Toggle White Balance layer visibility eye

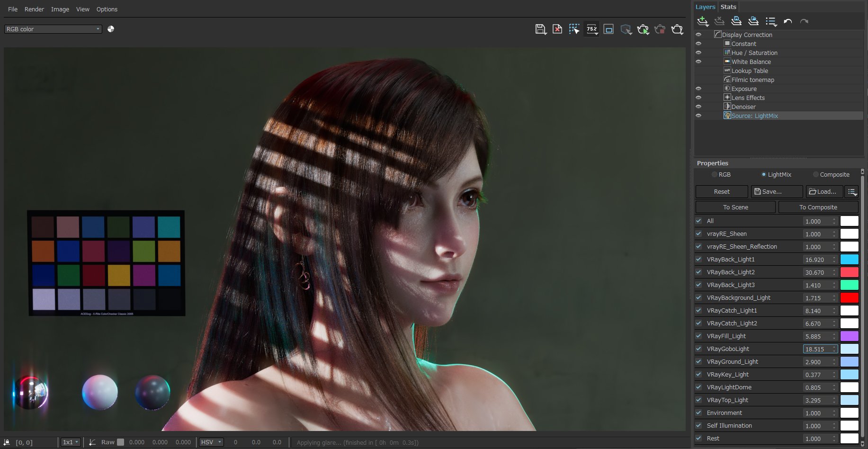(x=698, y=62)
